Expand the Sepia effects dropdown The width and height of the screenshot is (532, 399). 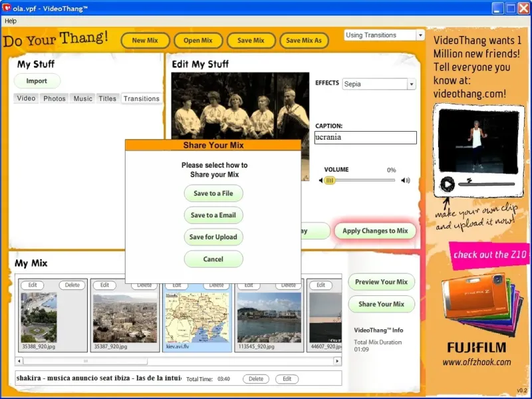click(411, 84)
